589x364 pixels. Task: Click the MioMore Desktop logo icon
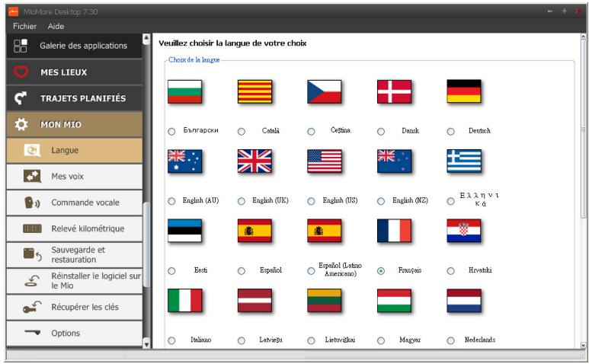pyautogui.click(x=14, y=11)
